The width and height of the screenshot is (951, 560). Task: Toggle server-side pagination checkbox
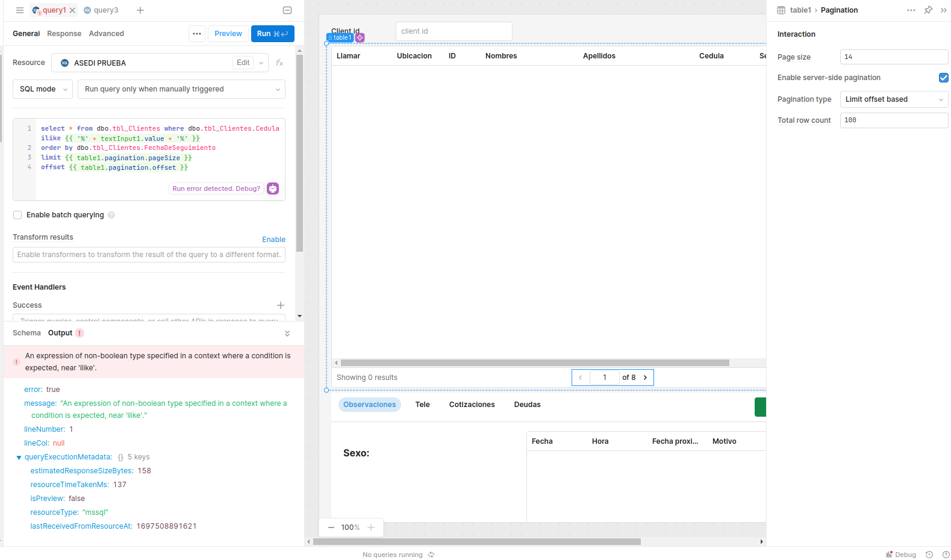(944, 78)
